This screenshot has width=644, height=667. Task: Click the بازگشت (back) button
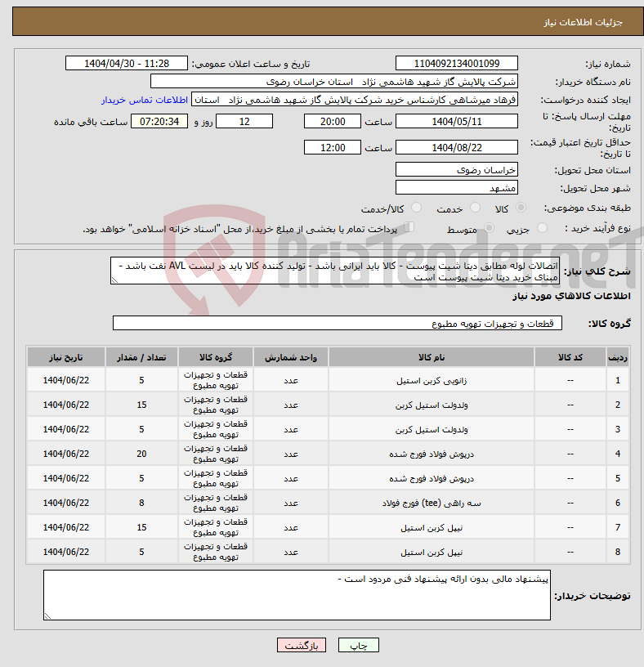tap(302, 645)
